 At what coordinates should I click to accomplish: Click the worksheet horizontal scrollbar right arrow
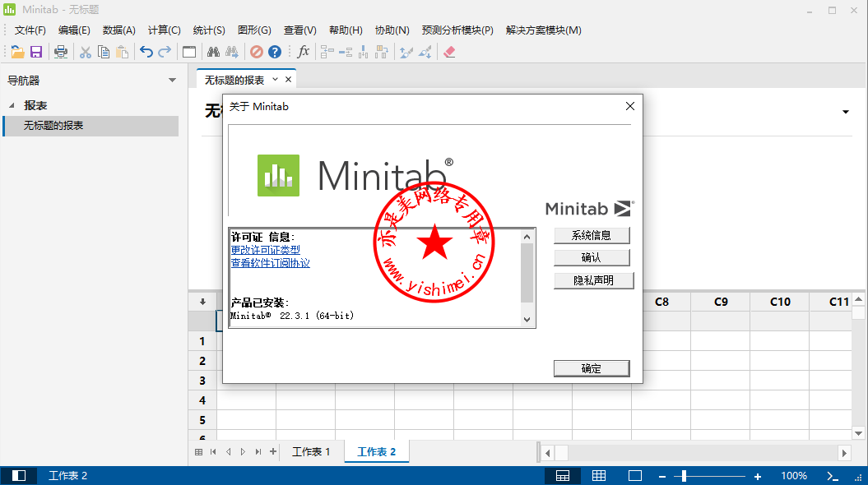844,453
